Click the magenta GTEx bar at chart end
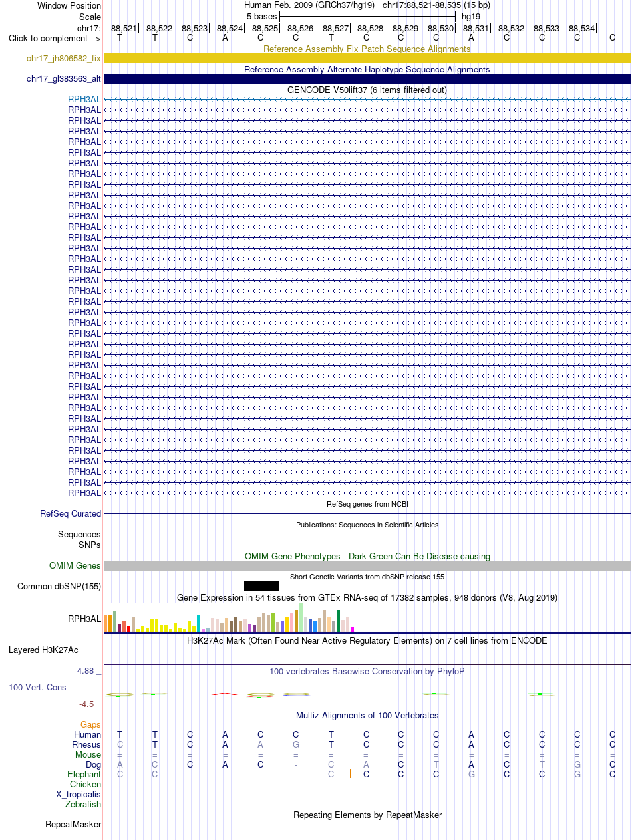The width and height of the screenshot is (632, 840). [x=353, y=629]
